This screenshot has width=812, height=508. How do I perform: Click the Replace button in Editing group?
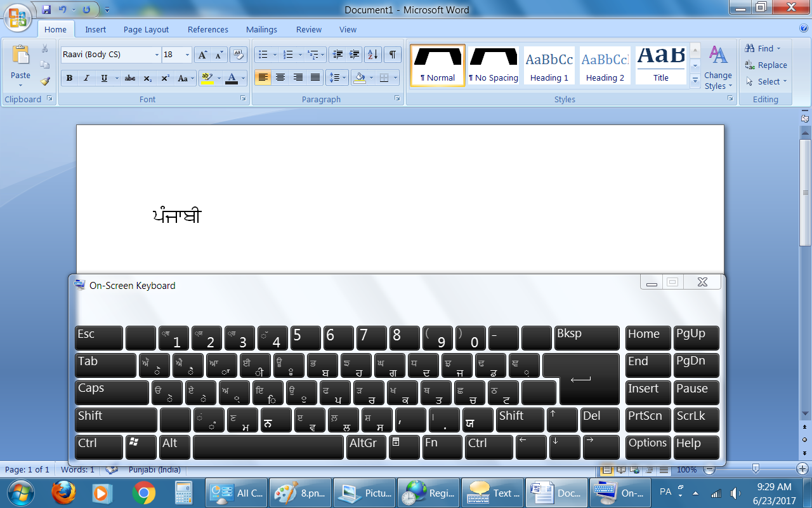[x=766, y=65]
